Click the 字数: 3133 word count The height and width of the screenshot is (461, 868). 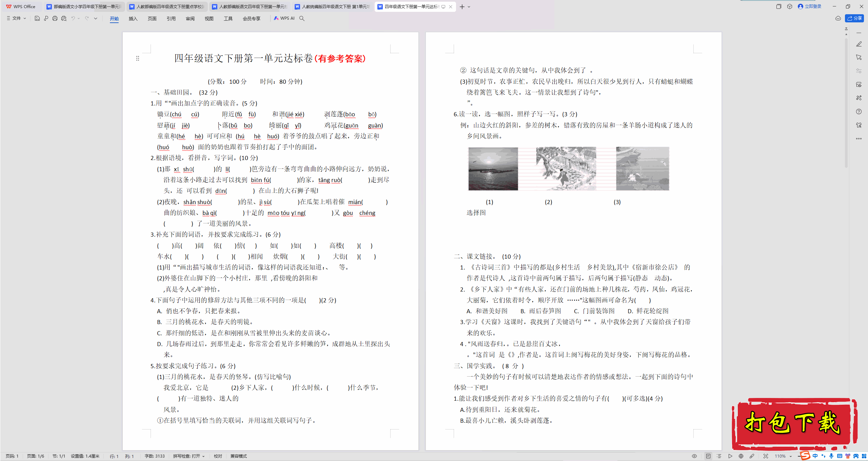click(x=155, y=456)
